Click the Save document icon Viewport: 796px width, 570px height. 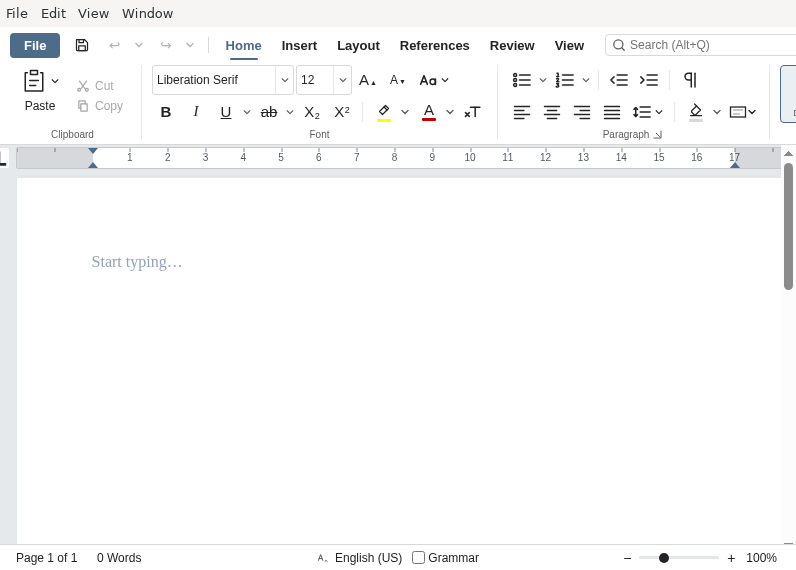click(82, 45)
